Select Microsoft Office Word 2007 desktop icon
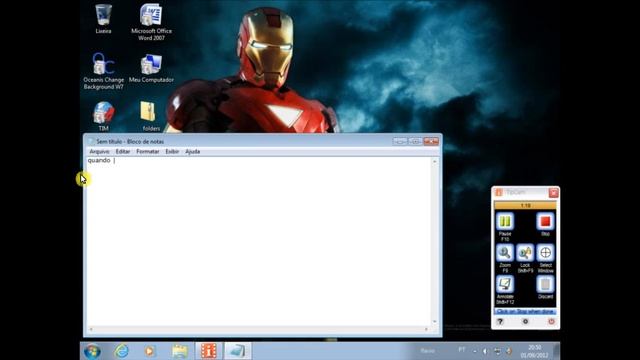 [x=151, y=22]
